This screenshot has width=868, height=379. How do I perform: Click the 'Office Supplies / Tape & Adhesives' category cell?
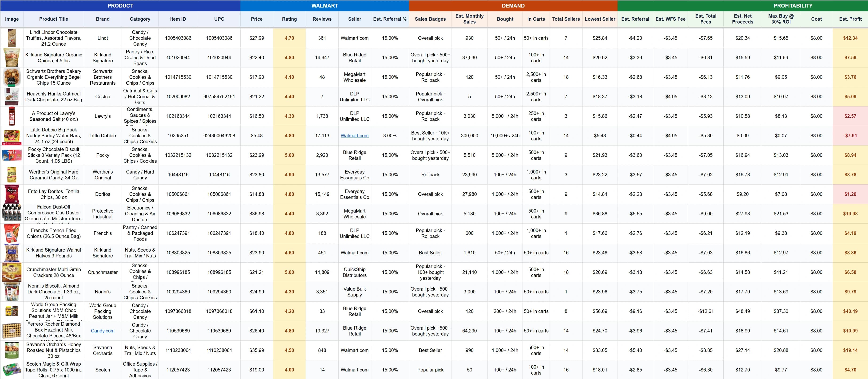[x=140, y=370]
